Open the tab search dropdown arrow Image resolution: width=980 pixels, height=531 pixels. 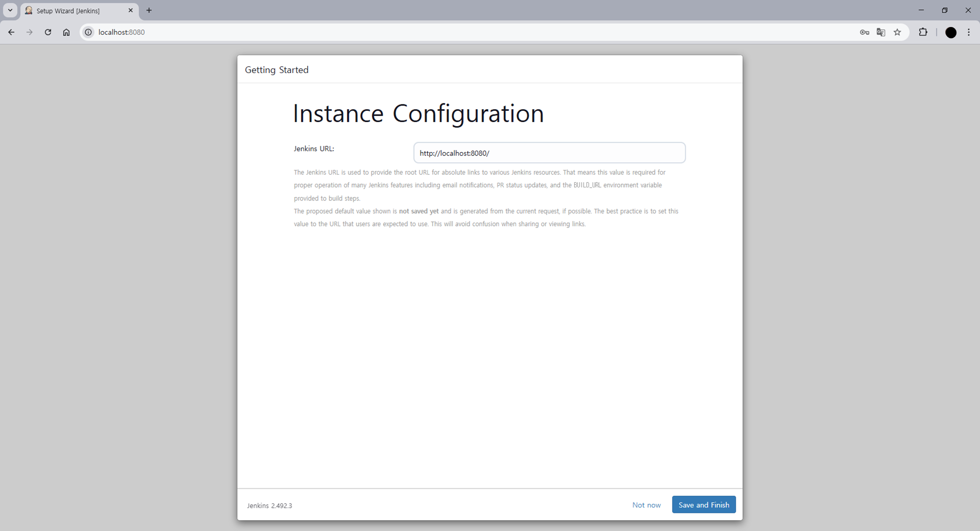[x=10, y=10]
